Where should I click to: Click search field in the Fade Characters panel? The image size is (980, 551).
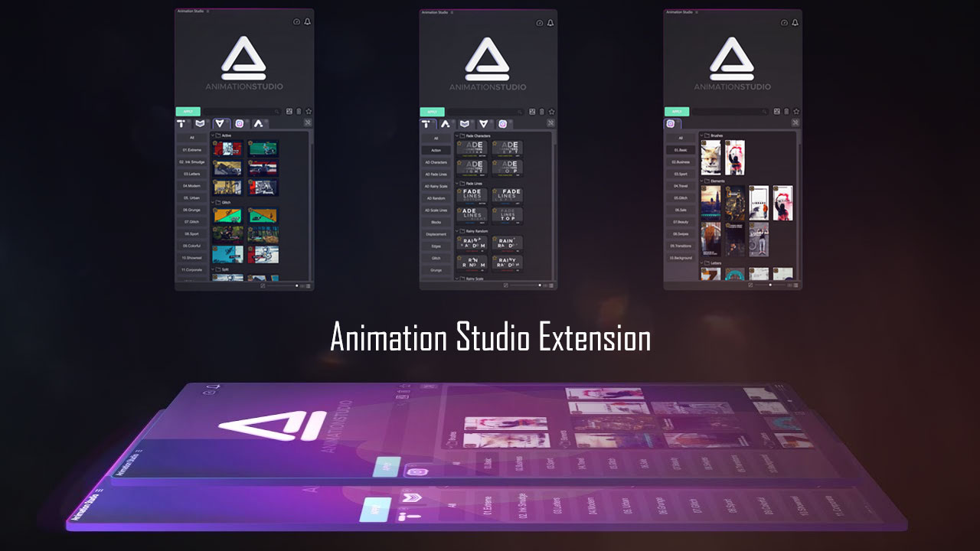[485, 111]
